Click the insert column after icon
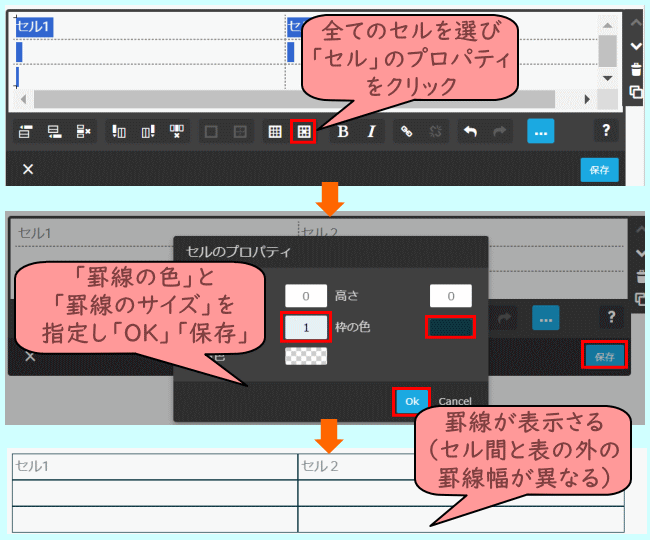 [148, 132]
